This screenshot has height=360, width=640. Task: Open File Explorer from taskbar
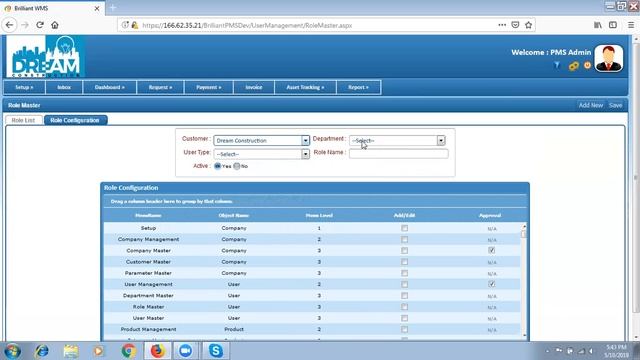[x=71, y=351]
